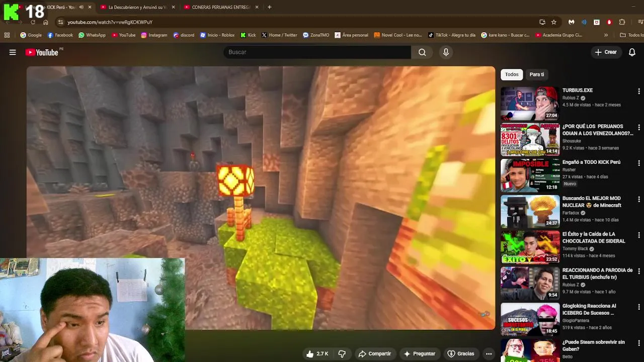Switch to La Descubrieron y Arruinó tab

(x=136, y=7)
